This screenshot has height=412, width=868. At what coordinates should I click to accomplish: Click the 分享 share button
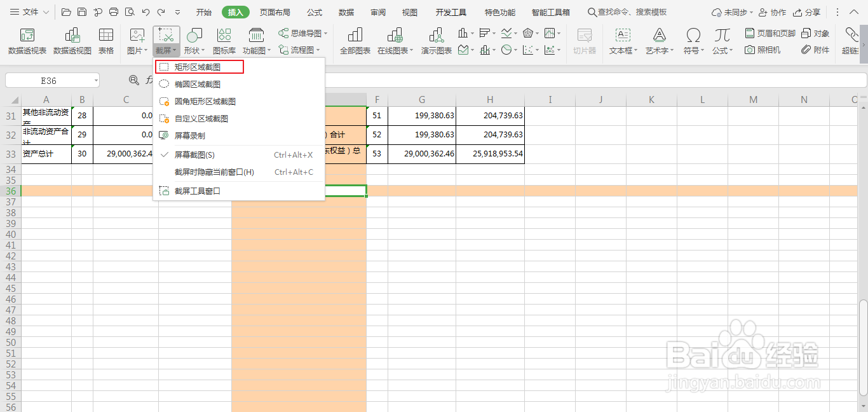(807, 12)
